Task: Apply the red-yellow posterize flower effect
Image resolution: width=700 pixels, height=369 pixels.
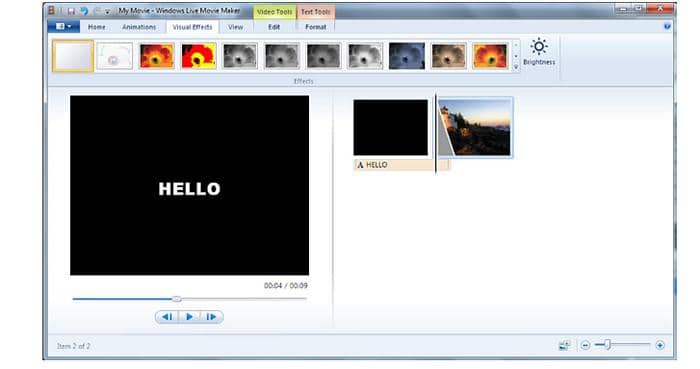Action: 199,56
